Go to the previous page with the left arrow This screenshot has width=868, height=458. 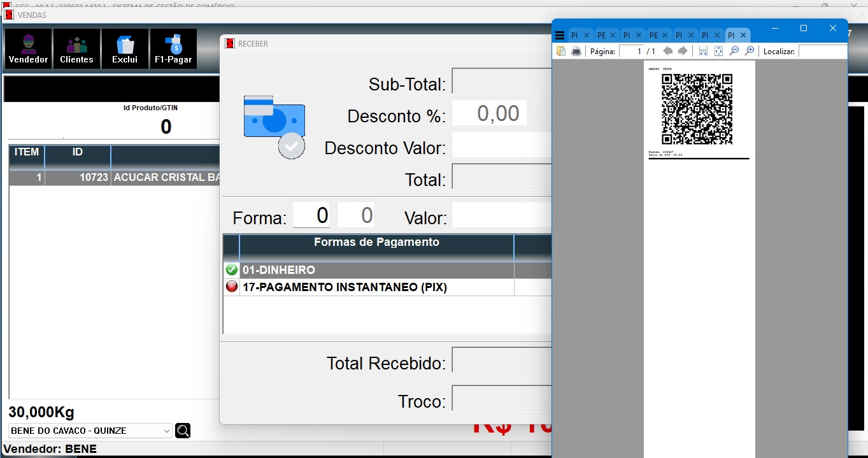pos(667,51)
